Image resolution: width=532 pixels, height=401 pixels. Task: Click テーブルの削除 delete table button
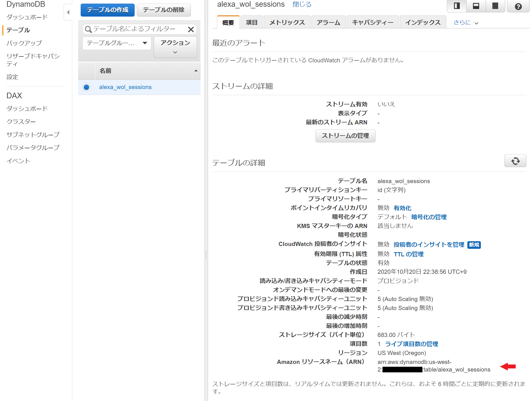(x=164, y=10)
